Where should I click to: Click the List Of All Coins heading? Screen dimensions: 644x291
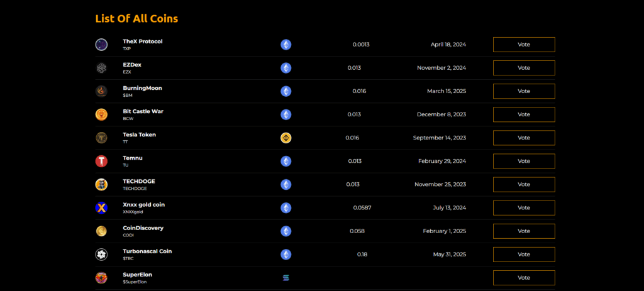tap(136, 18)
